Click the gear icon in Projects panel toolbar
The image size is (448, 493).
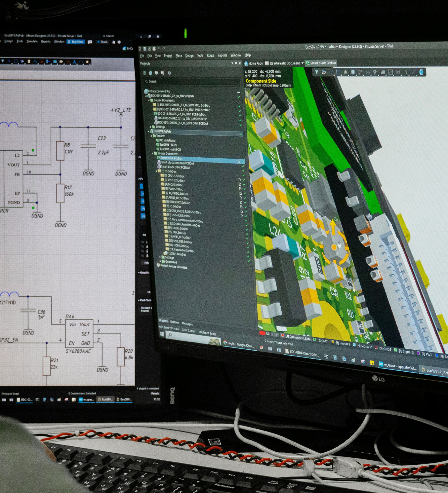169,73
